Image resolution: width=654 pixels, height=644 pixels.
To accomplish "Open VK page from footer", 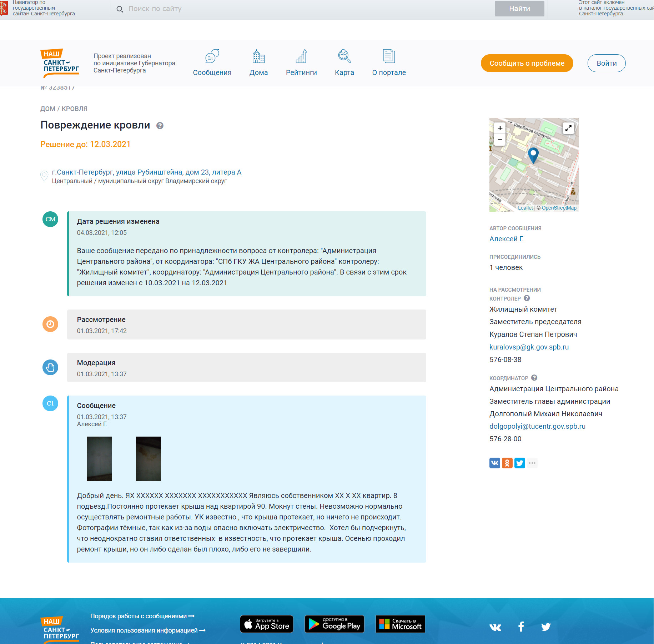I will (495, 627).
